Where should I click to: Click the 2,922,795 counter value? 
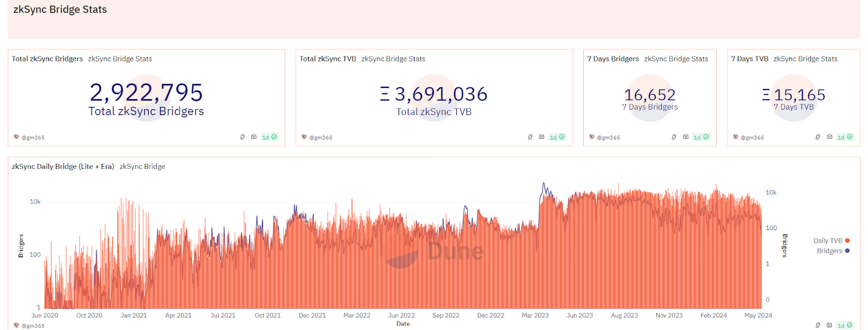(146, 93)
